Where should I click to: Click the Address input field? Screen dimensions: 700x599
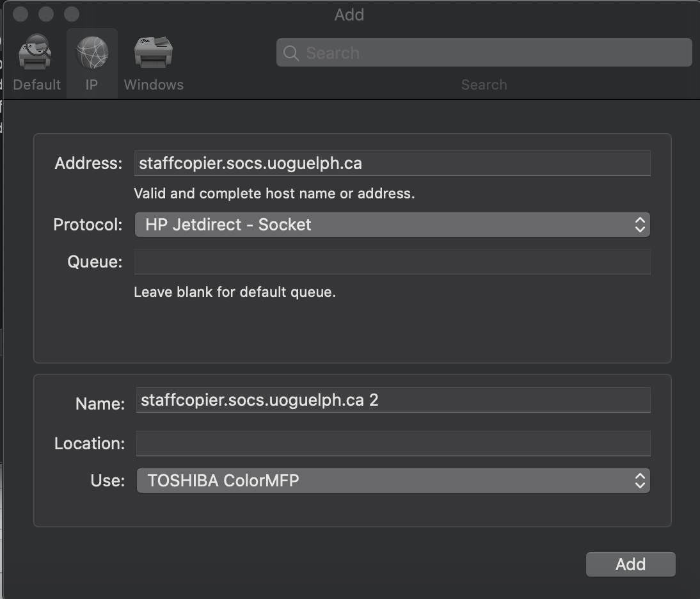click(392, 163)
